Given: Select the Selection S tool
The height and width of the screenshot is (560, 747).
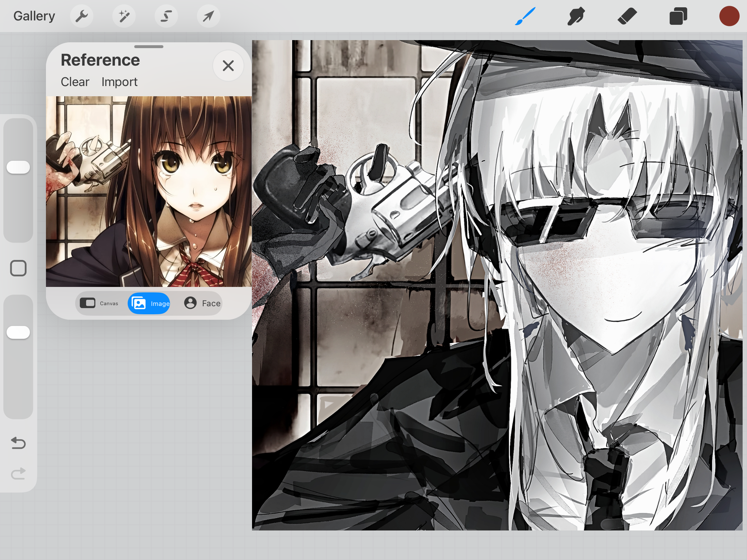Looking at the screenshot, I should coord(166,16).
